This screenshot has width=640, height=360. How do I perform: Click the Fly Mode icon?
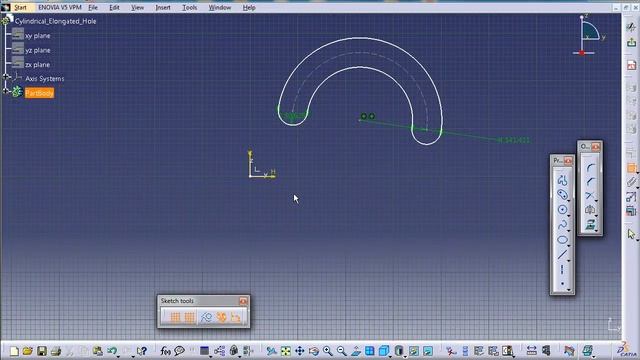272,351
